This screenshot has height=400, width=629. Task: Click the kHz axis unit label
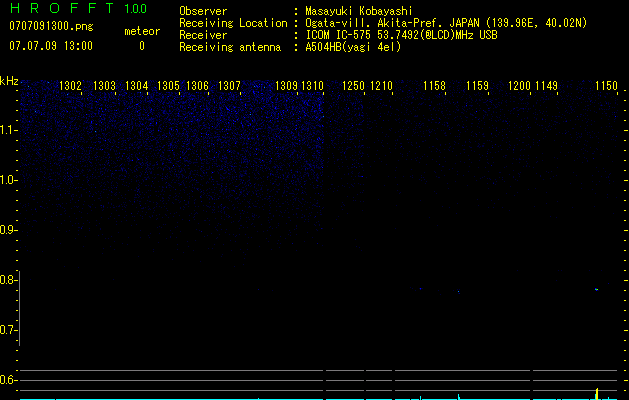pyautogui.click(x=9, y=81)
